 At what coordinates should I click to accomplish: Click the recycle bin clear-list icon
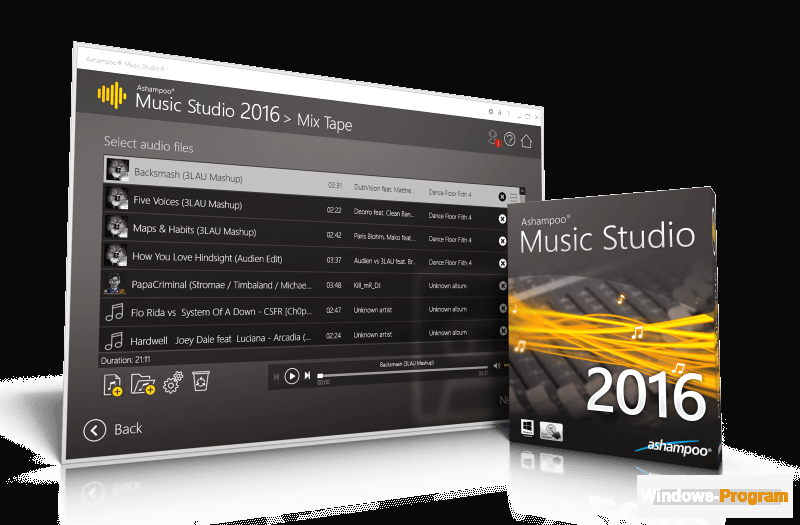point(201,381)
